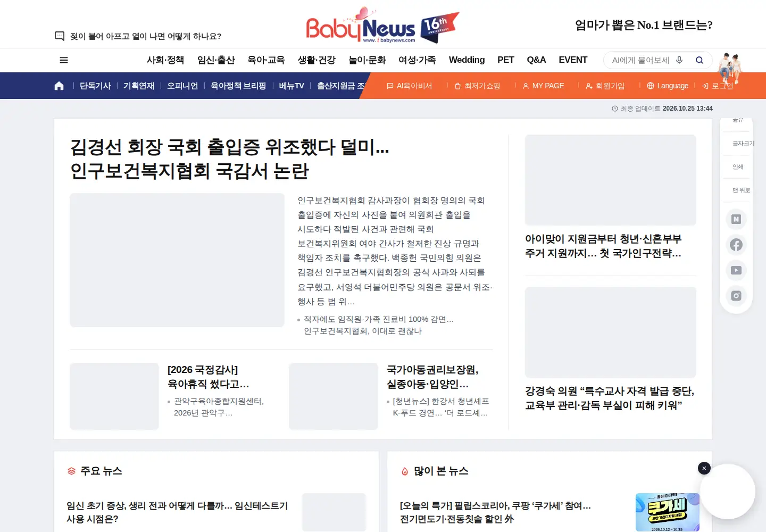Click the BabyNews logo
The height and width of the screenshot is (532, 766).
coord(382,26)
